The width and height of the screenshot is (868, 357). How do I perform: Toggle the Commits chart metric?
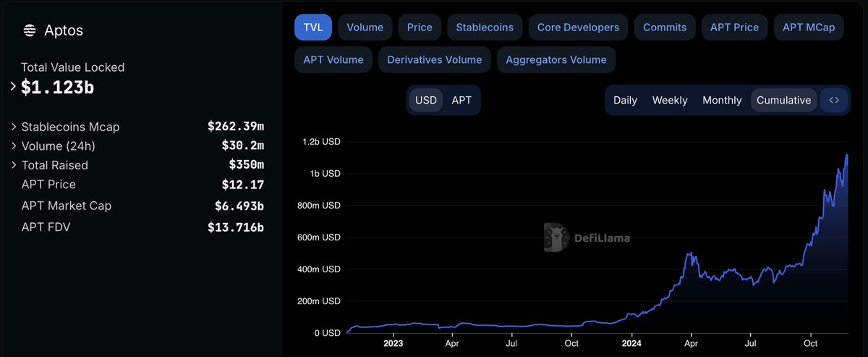coord(665,28)
